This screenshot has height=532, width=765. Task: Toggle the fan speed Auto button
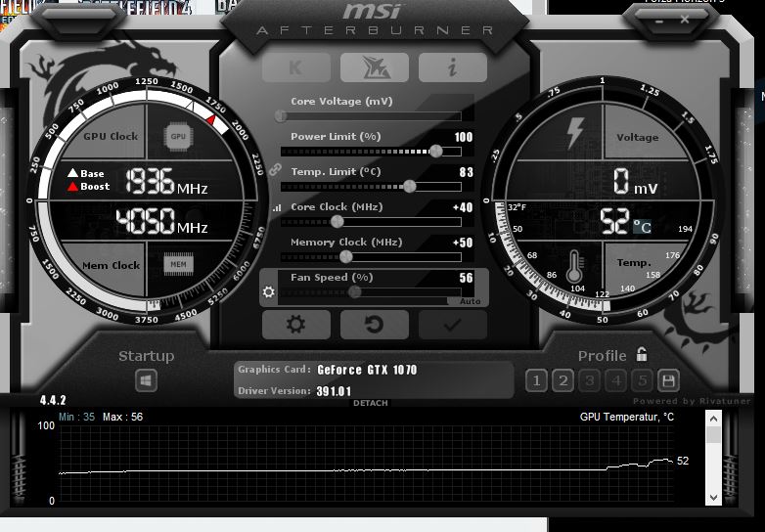pos(470,301)
